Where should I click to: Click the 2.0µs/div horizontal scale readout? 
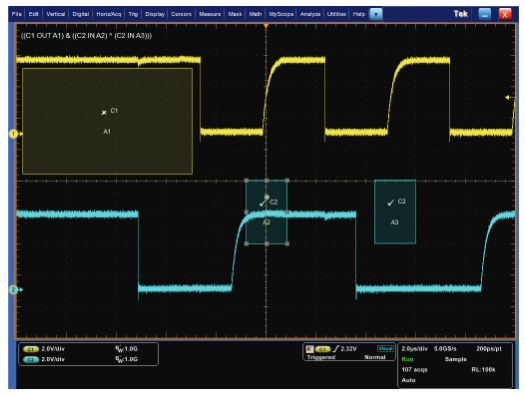pos(415,349)
